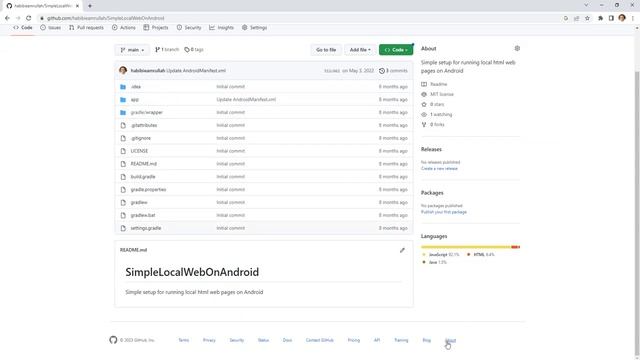Click Publish your first package link
This screenshot has width=640, height=360.
[x=444, y=212]
